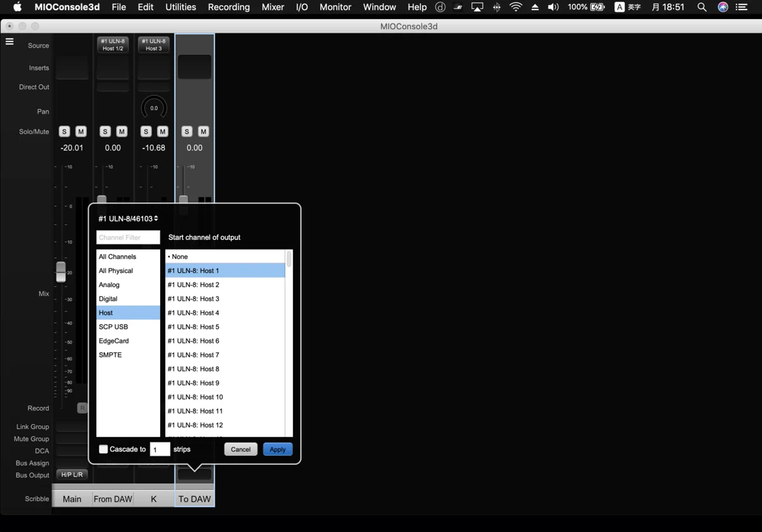
Task: Enable the Cascade to checkbox
Action: click(104, 449)
